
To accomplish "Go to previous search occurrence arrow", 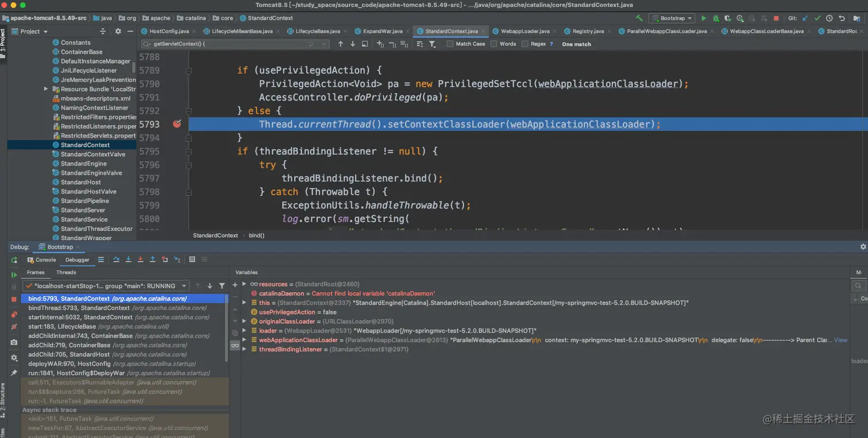I will tap(340, 44).
